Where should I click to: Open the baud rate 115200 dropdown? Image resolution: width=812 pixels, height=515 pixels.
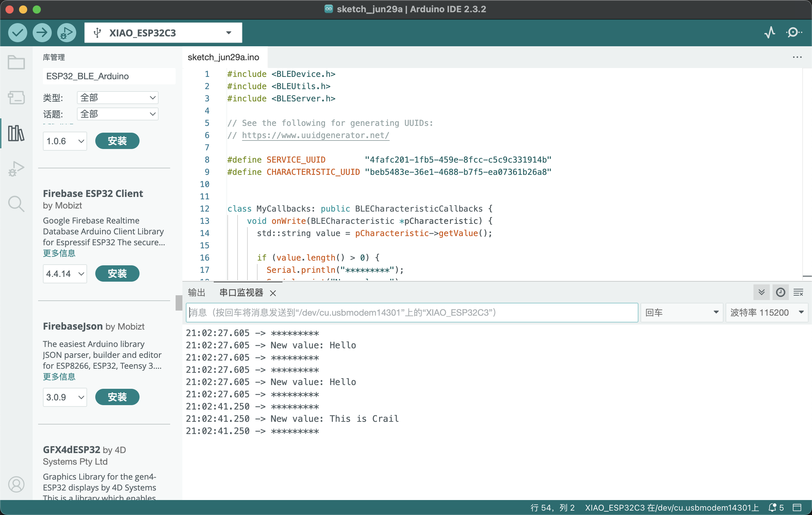(x=767, y=312)
